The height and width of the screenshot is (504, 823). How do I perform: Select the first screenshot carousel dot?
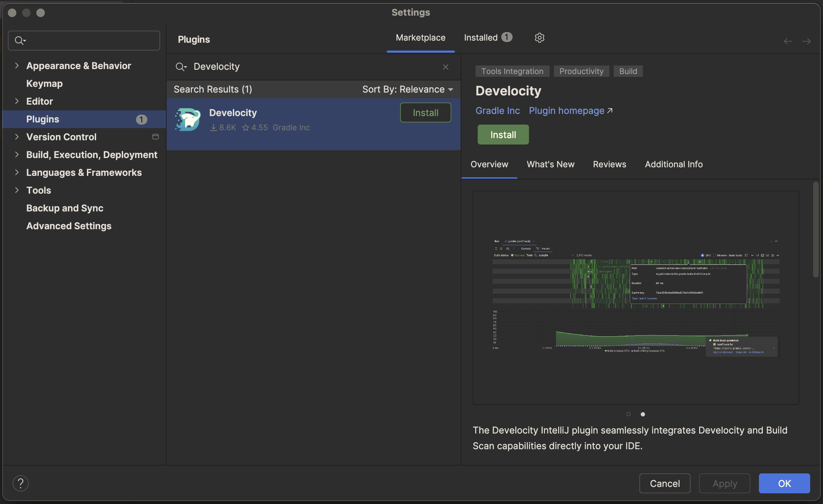(x=628, y=414)
